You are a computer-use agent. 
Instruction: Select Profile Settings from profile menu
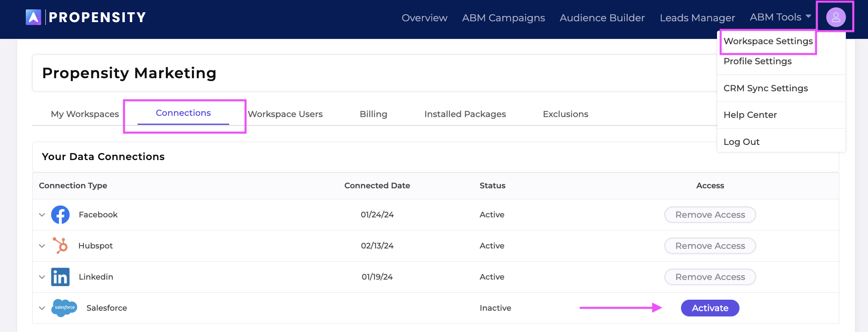click(758, 61)
